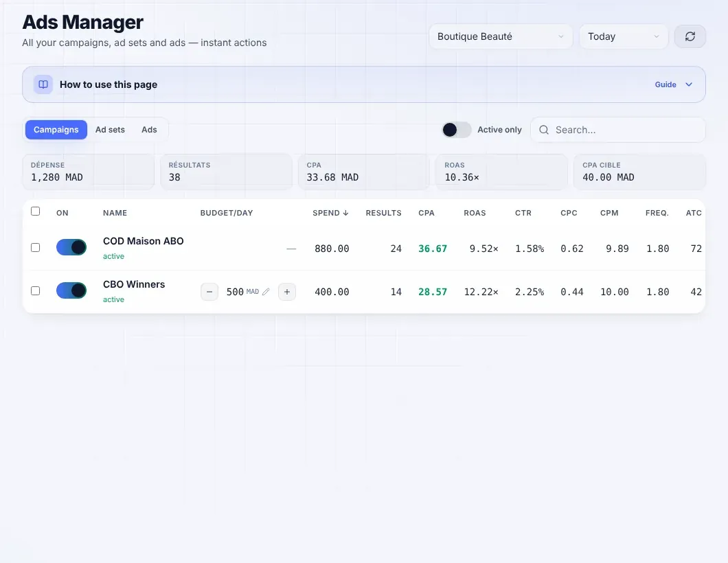Click the CTR column header

coord(523,213)
